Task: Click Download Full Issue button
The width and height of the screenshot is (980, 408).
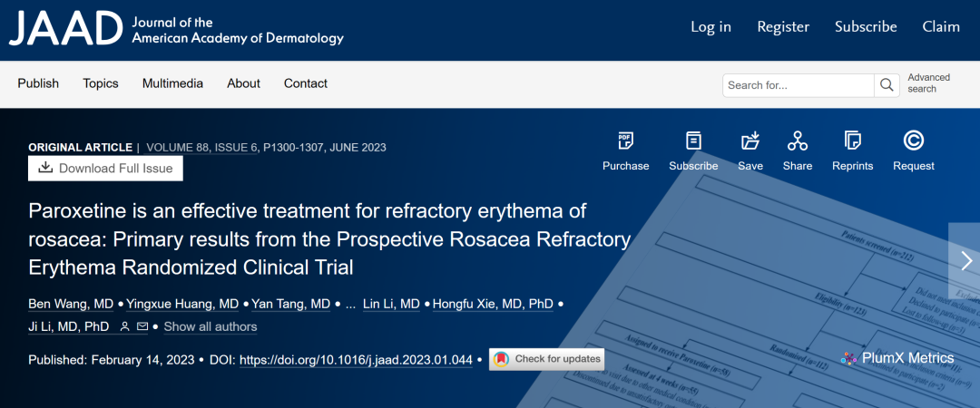Action: tap(105, 168)
